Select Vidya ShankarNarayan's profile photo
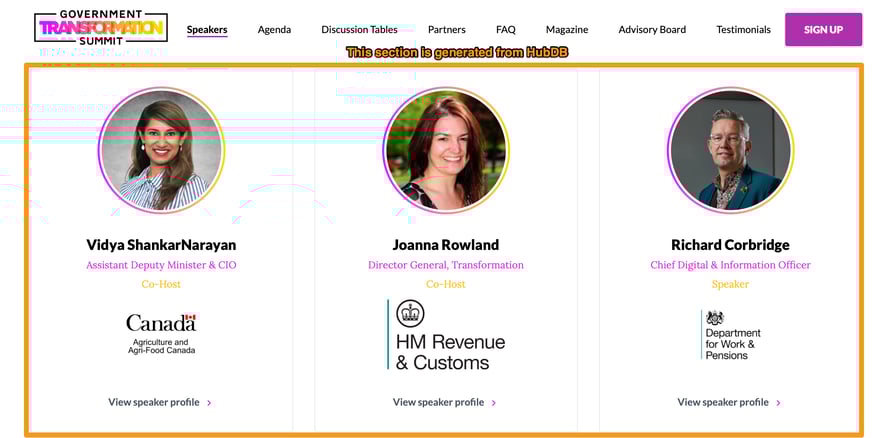893x438 pixels. (161, 150)
